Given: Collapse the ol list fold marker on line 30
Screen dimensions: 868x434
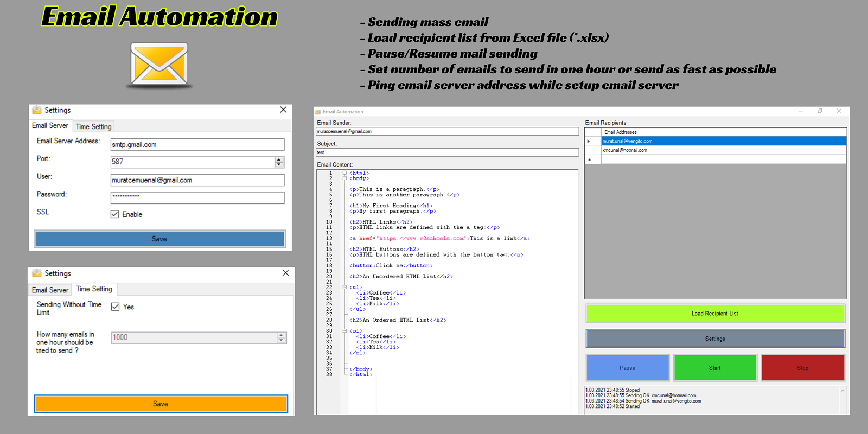Looking at the screenshot, I should pyautogui.click(x=344, y=331).
